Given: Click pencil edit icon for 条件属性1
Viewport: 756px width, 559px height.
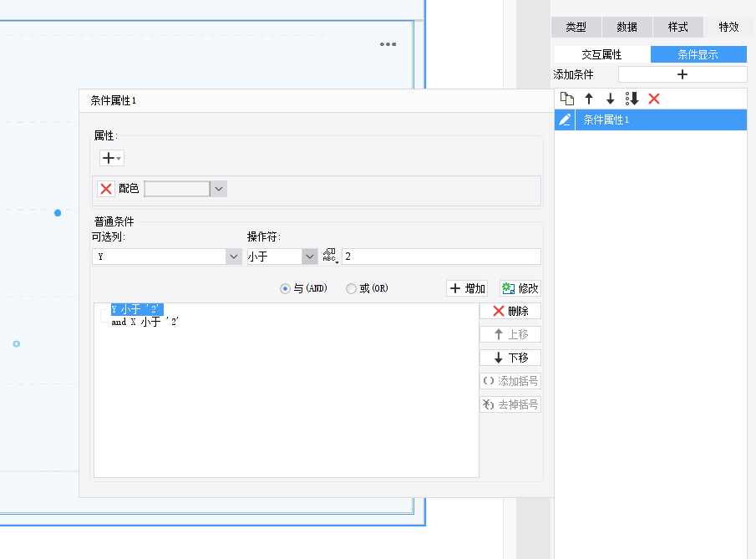Looking at the screenshot, I should [x=565, y=119].
